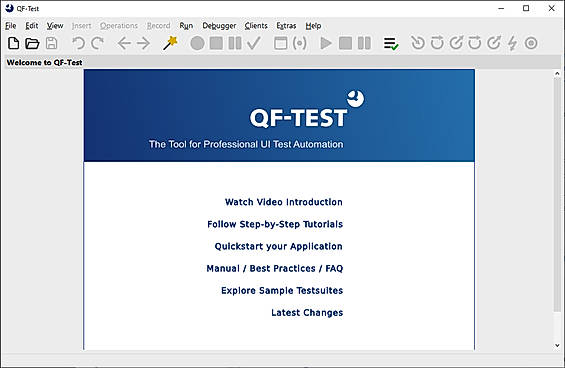565x368 pixels.
Task: Open Explore Sample Testsuites link
Action: (282, 291)
